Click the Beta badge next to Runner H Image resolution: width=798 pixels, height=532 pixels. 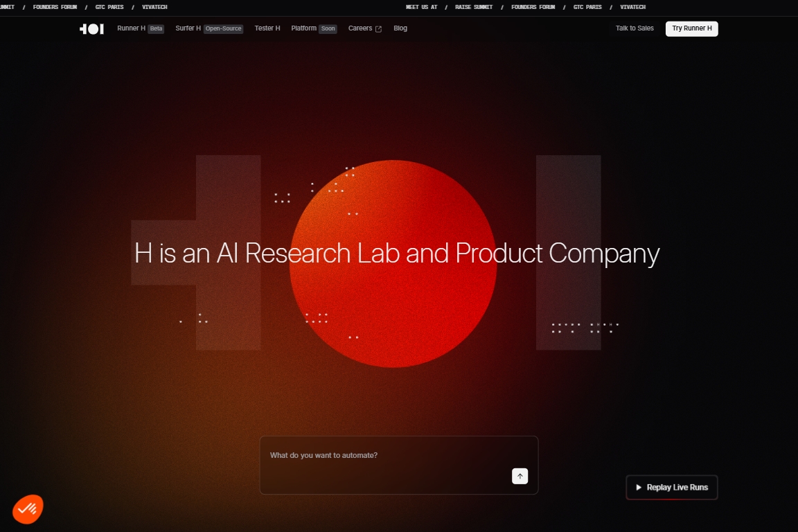click(x=156, y=29)
